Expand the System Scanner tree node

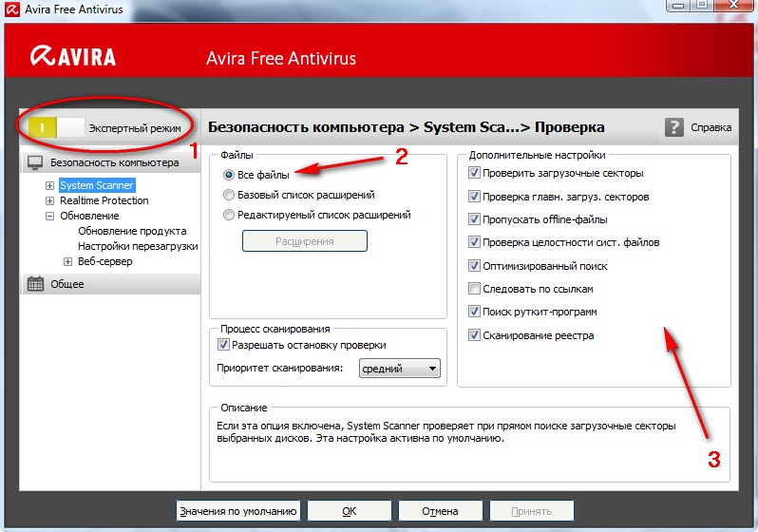tap(49, 185)
